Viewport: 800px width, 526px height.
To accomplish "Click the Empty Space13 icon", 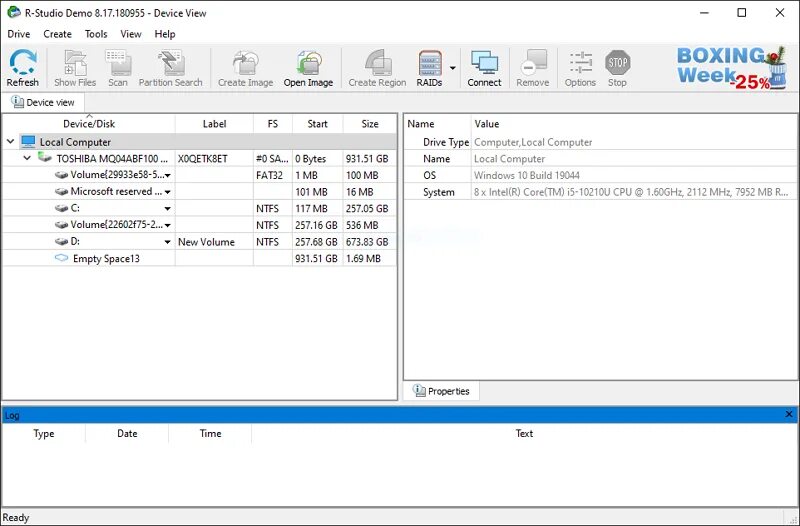I will [61, 258].
